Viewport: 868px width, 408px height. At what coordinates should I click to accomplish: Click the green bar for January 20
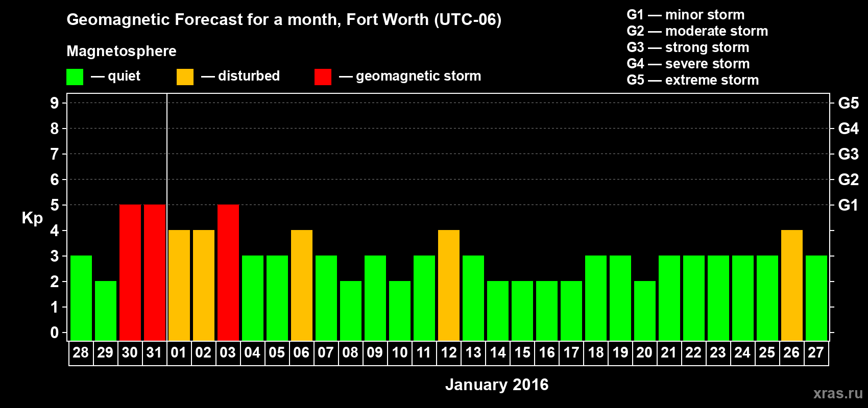click(x=645, y=311)
